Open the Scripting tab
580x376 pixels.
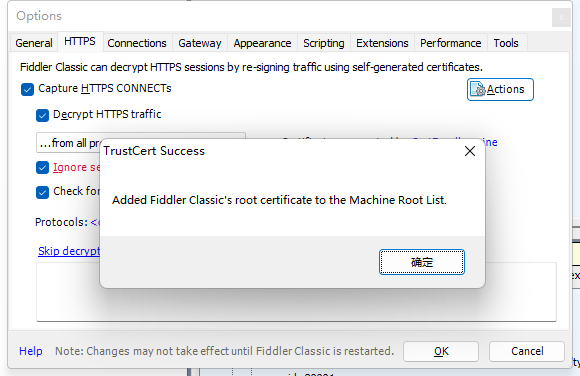(324, 43)
